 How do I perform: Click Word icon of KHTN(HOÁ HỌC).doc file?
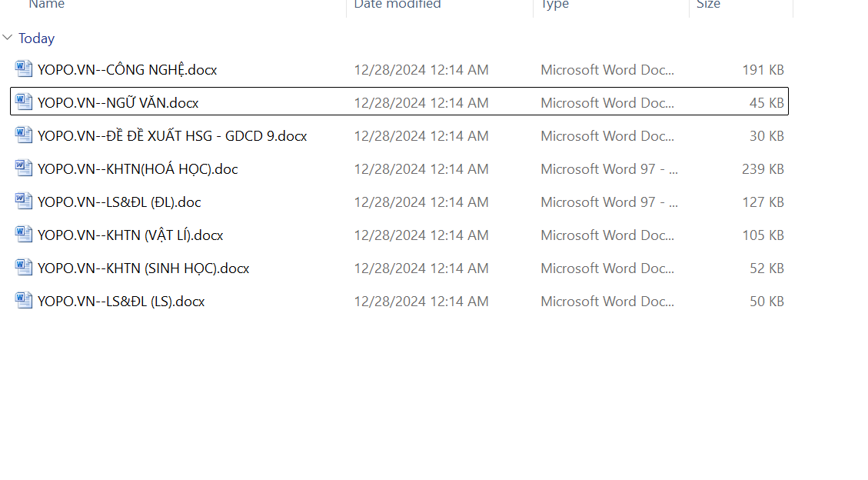point(24,168)
